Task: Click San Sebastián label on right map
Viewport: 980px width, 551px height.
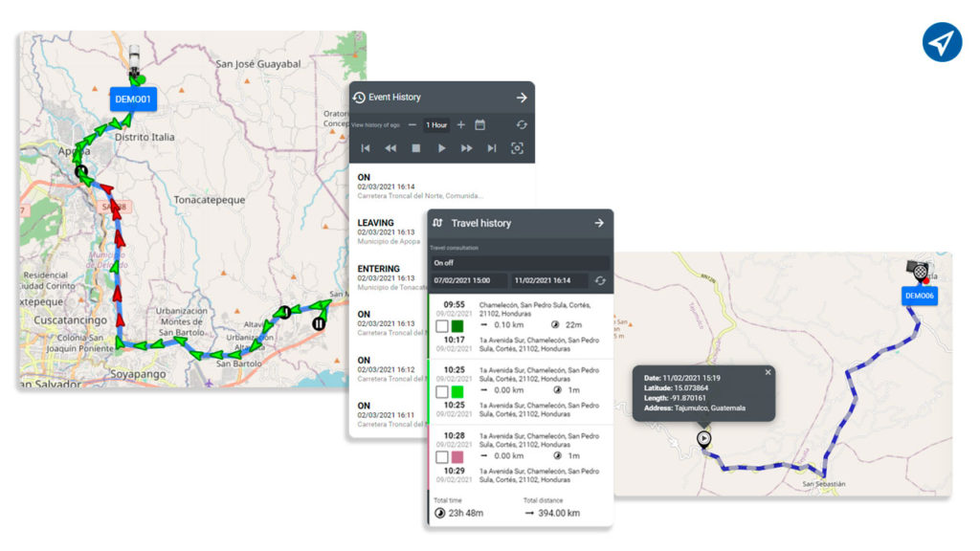Action: [x=824, y=484]
